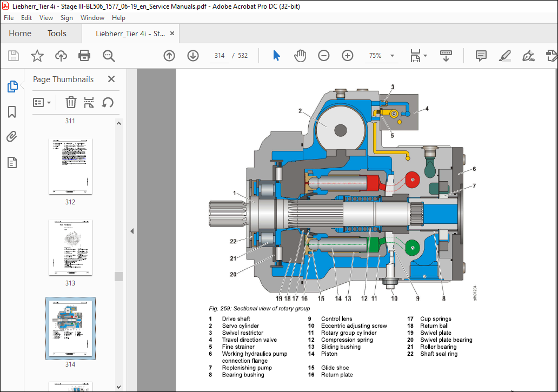Collapse the navigation pane with left arrow

(x=132, y=231)
